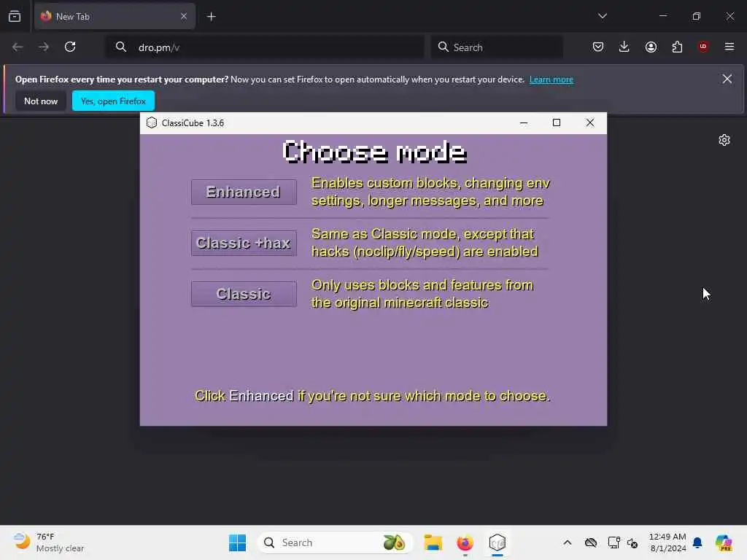The width and height of the screenshot is (747, 560).
Task: Open the Firefox account icon
Action: (651, 47)
